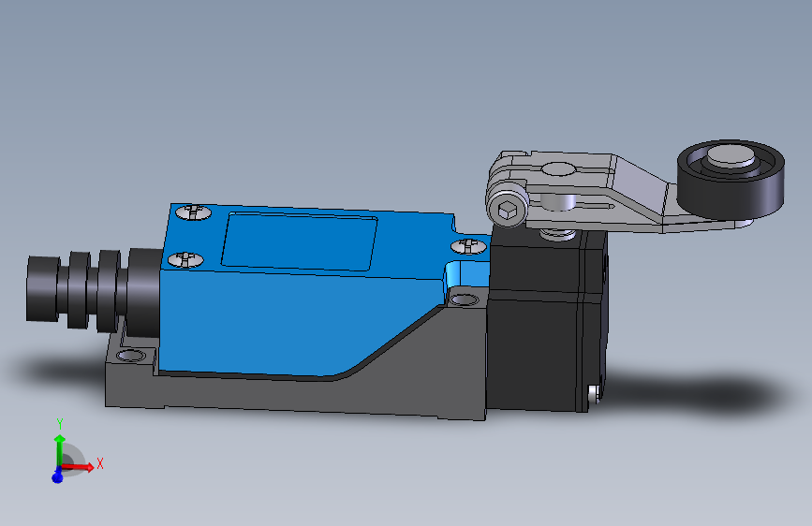Select the mounting hole beside the actuator head

[464, 300]
